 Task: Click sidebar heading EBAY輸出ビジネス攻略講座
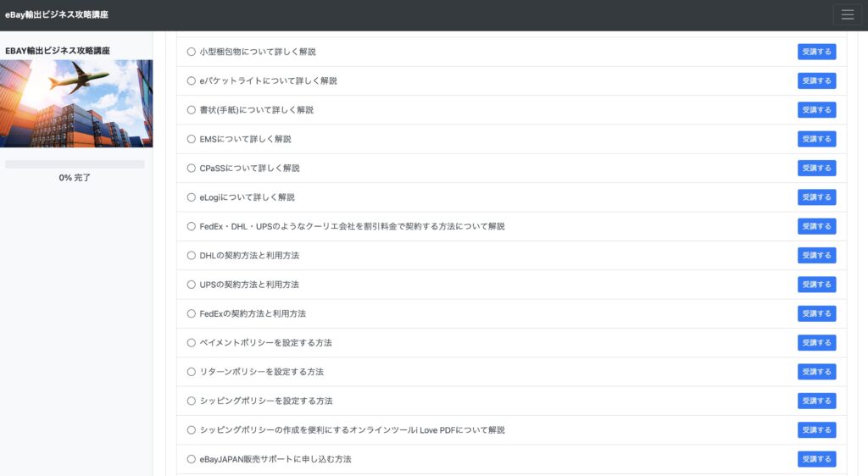coord(58,51)
